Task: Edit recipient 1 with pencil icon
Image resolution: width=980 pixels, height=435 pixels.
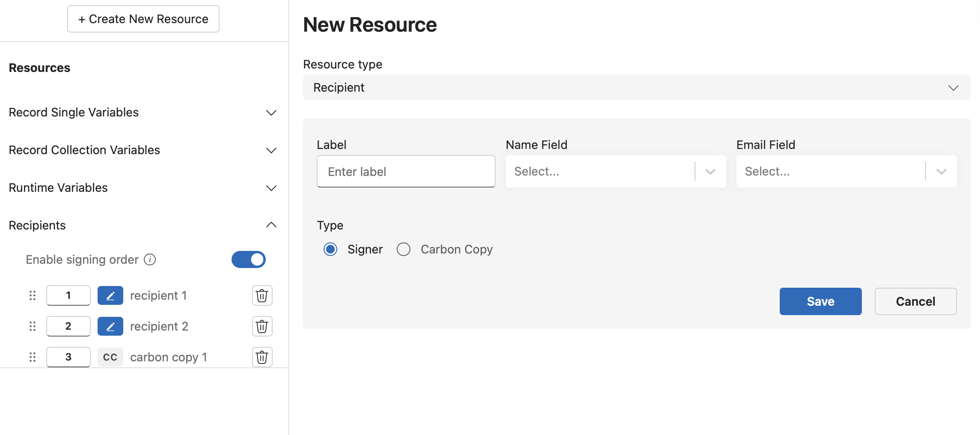Action: [110, 295]
